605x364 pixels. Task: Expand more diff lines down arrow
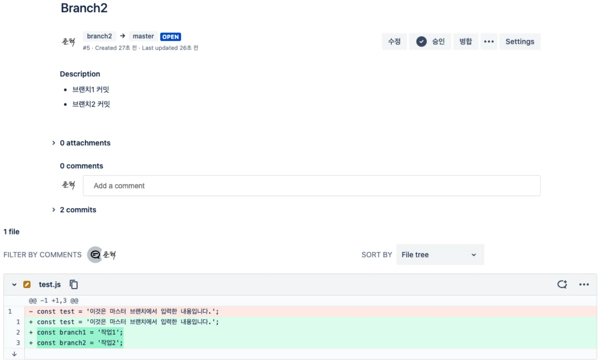click(x=14, y=354)
